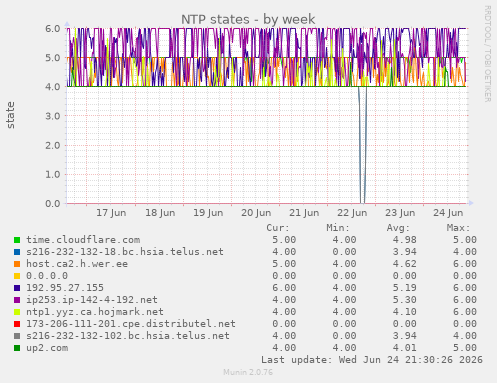Click the orange host.ca2.h.wer.ee legend swatch
Image resolution: width=497 pixels, height=383 pixels.
tap(17, 264)
